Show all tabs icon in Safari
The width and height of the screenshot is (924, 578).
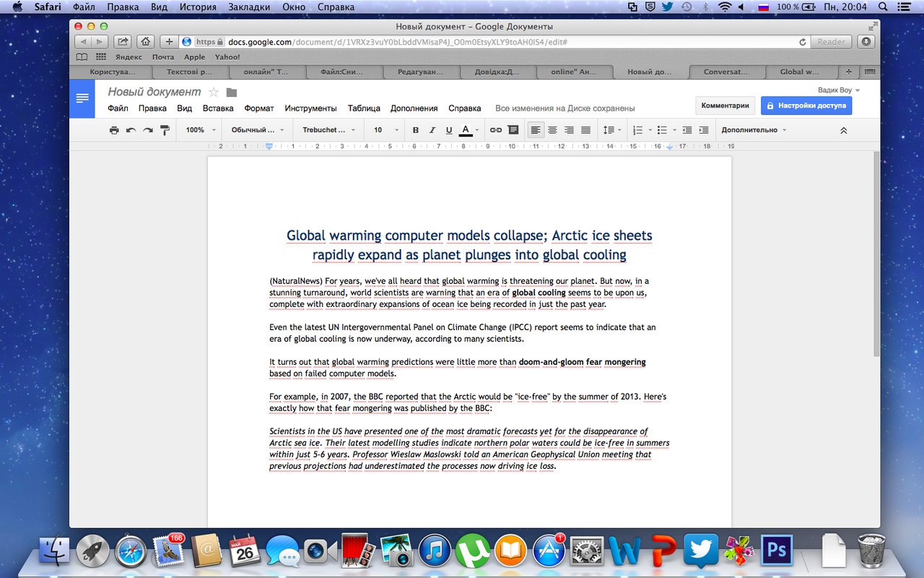coord(870,72)
